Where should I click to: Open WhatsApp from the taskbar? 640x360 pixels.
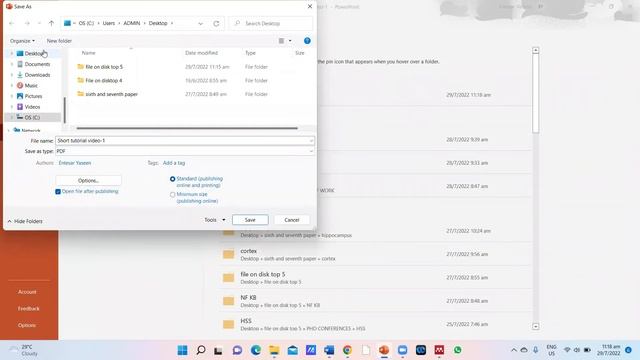[x=458, y=350]
